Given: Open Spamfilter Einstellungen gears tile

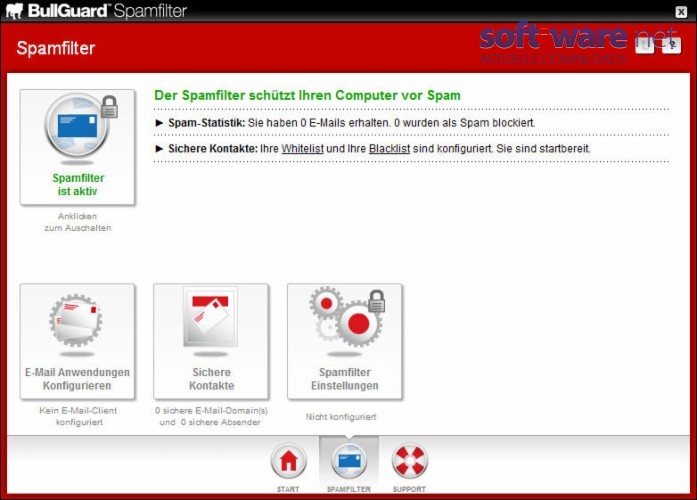Looking at the screenshot, I should tap(344, 341).
